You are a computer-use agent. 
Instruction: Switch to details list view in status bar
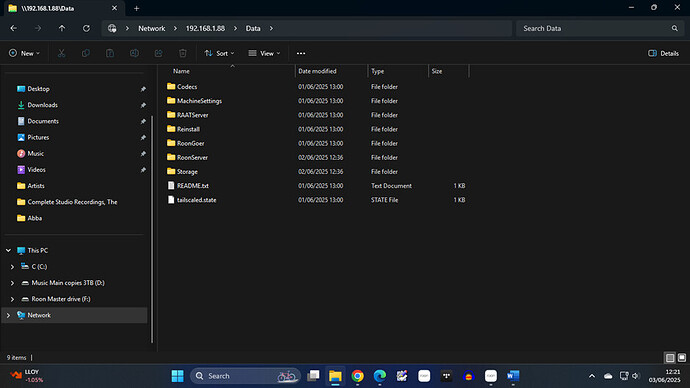tap(670, 358)
